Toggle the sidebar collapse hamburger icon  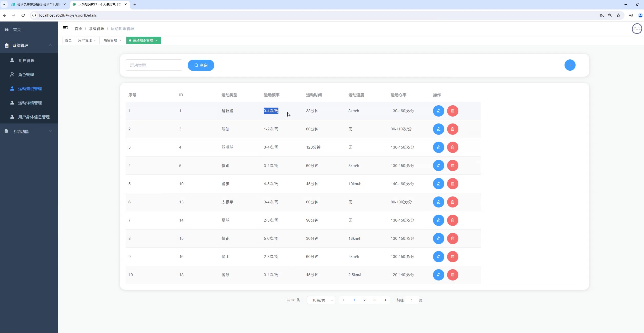click(65, 28)
